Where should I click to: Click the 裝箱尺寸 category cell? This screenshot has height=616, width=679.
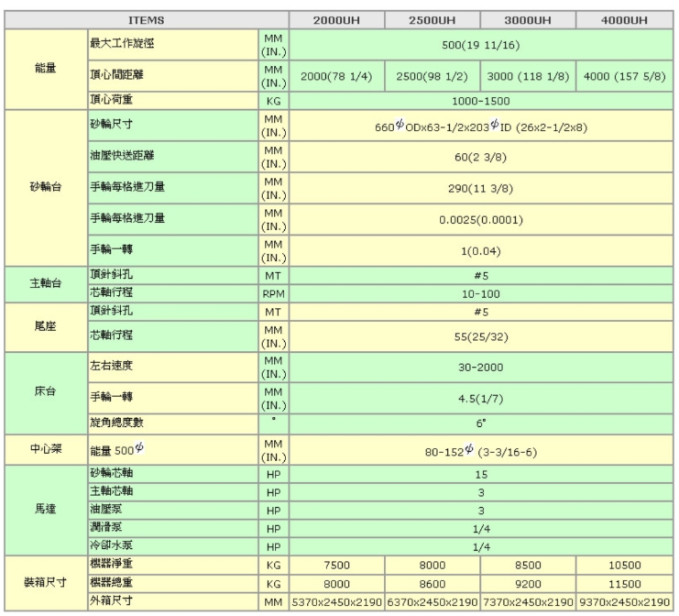pos(46,583)
